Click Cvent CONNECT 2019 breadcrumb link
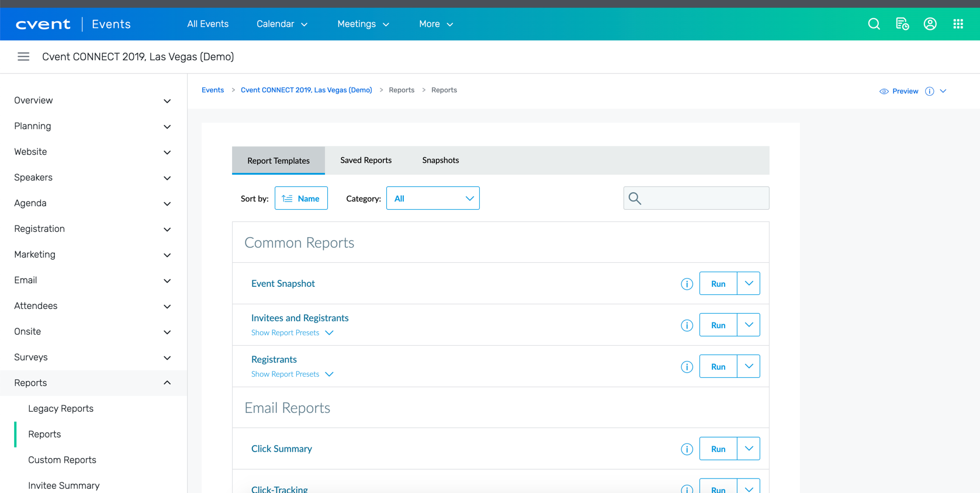 pyautogui.click(x=306, y=90)
